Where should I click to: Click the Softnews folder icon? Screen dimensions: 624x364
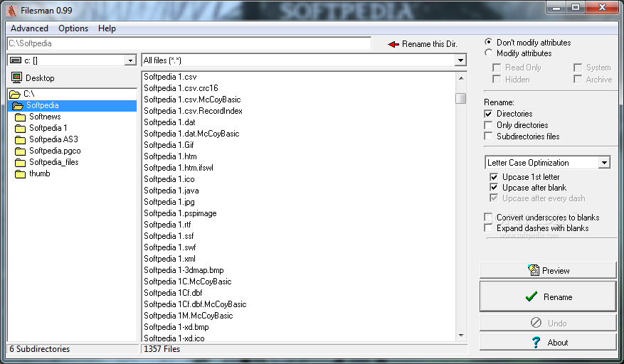(x=21, y=117)
